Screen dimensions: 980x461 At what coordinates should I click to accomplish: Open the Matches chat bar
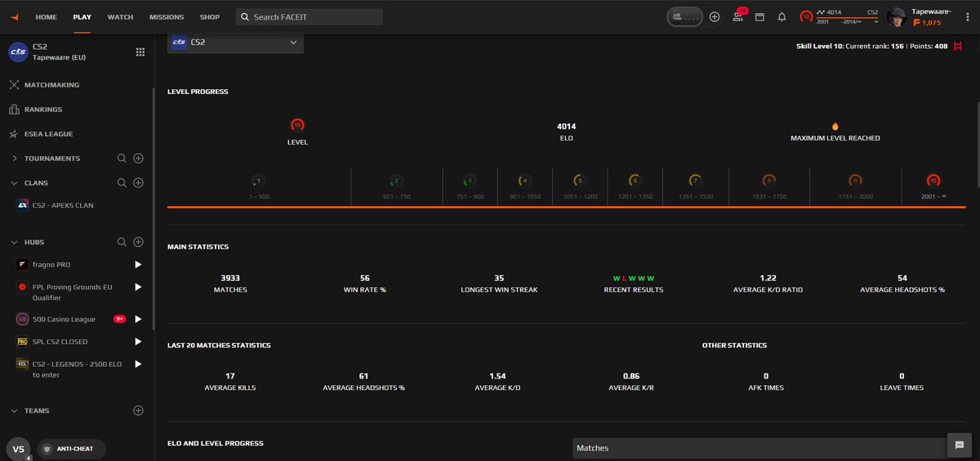[x=758, y=448]
